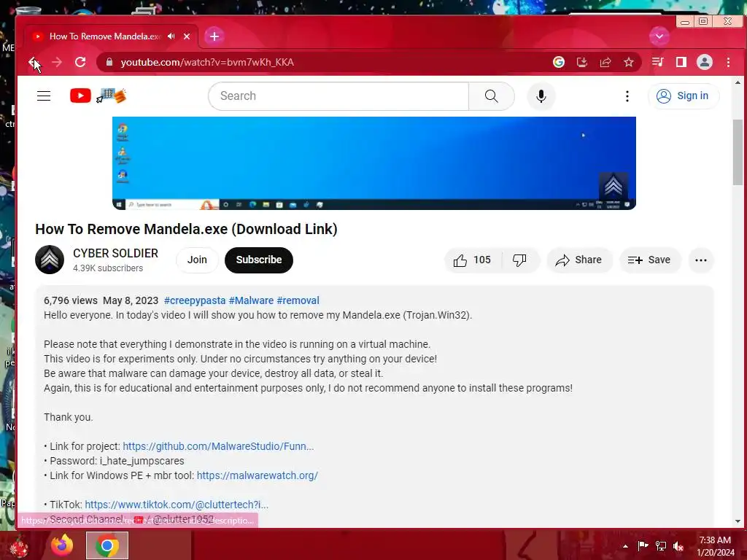Share this page via address bar icon
The width and height of the screenshot is (747, 560).
[605, 63]
